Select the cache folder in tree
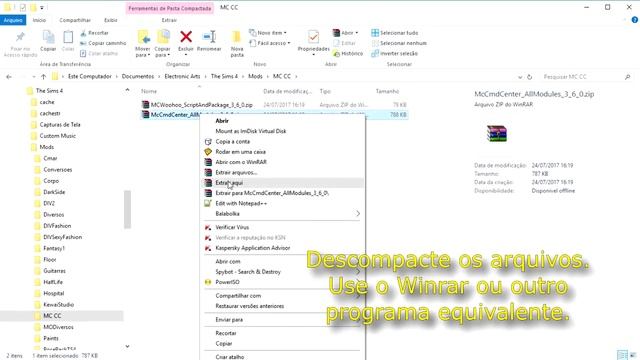 (47, 102)
